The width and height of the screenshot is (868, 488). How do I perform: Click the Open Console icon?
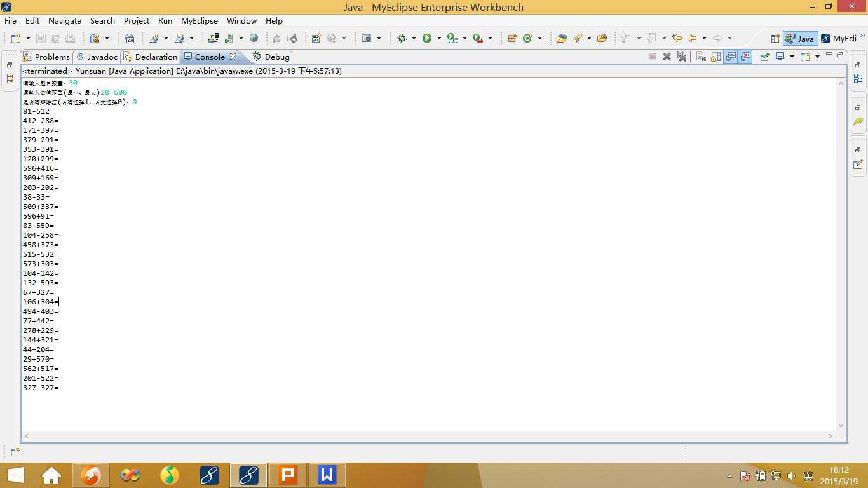(805, 57)
